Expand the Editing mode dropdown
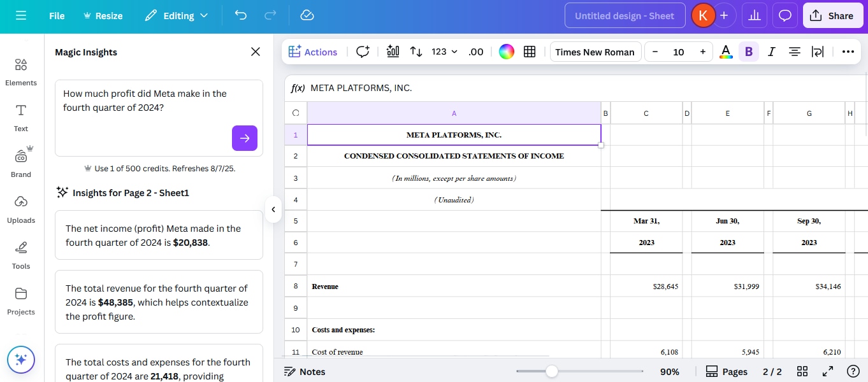The image size is (868, 382). 177,16
